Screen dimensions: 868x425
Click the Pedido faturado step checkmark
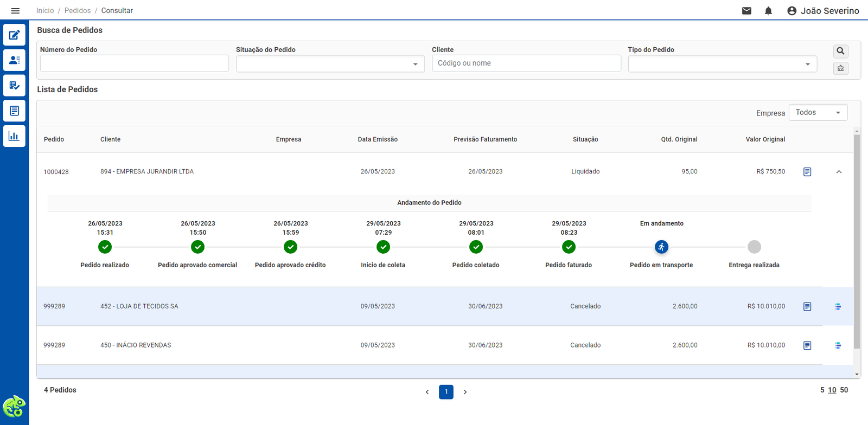[569, 247]
